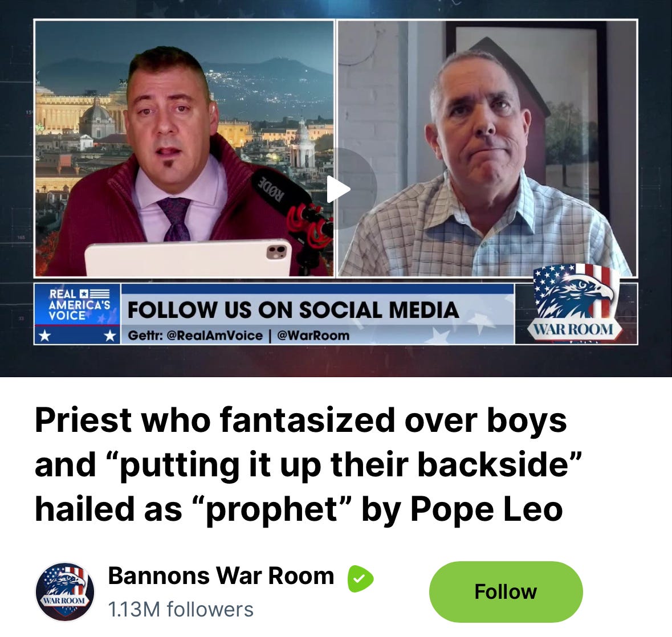Screen dimensions: 672x637
Task: Click the host's purple necktie
Action: point(176,219)
